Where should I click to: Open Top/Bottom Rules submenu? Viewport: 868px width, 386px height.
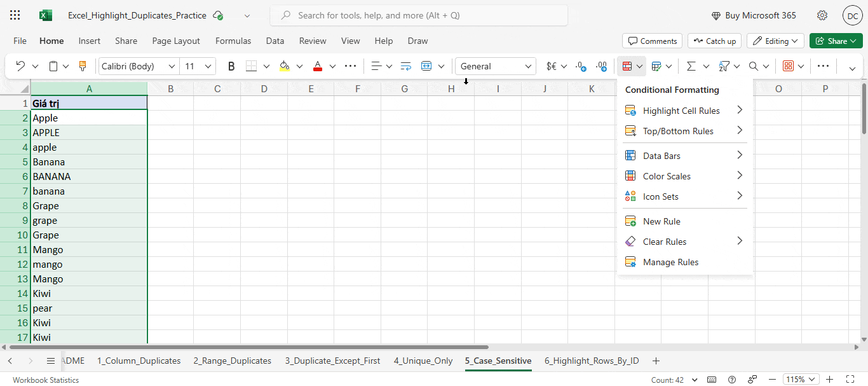coord(684,131)
